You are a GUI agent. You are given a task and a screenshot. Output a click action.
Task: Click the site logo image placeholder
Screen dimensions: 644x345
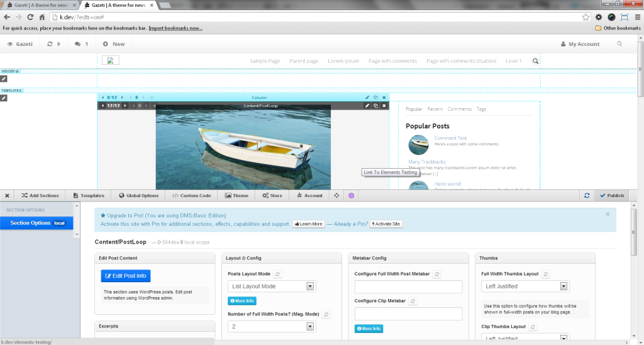pyautogui.click(x=111, y=60)
